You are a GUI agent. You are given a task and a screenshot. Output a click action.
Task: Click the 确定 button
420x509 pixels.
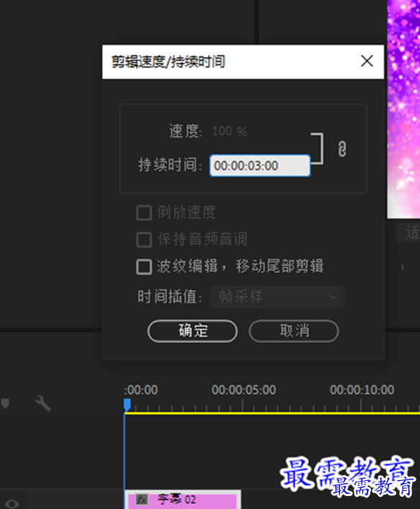[192, 331]
